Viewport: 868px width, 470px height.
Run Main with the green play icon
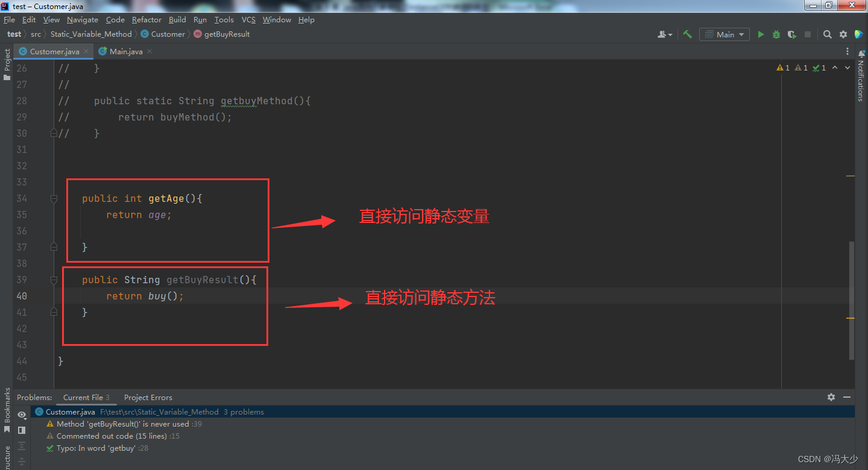(x=761, y=34)
